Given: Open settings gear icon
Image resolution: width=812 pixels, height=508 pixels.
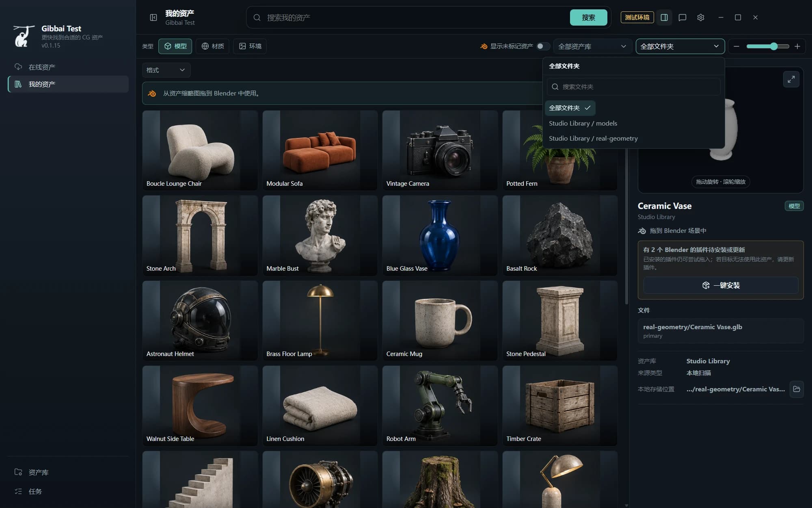Looking at the screenshot, I should [701, 17].
